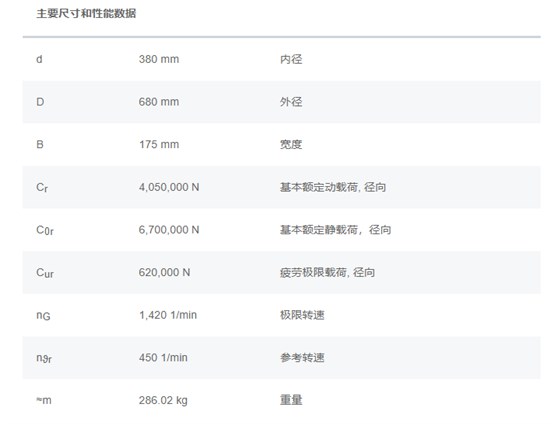Select the symbol 'nϑr' cell
This screenshot has height=424, width=560.
point(44,358)
